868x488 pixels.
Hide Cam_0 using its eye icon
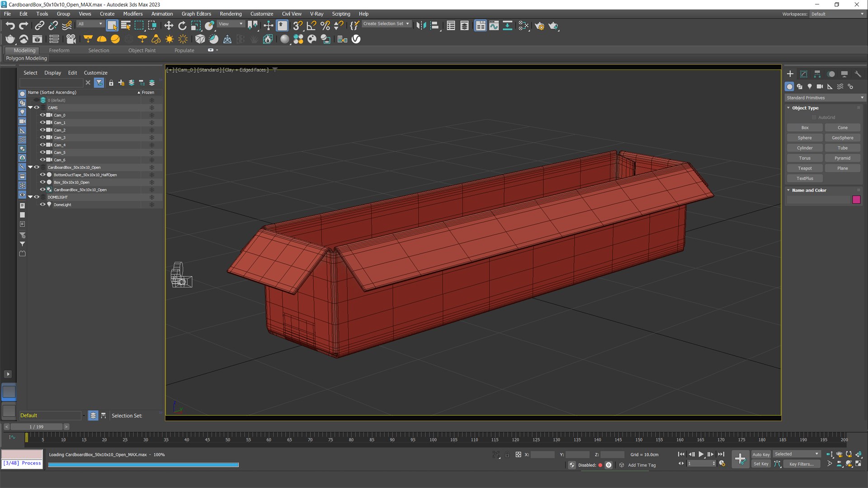(42, 115)
